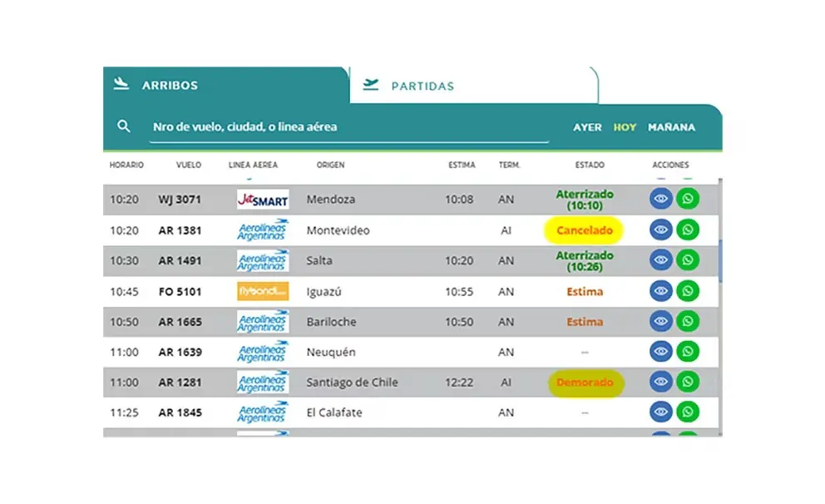Click WhatsApp icon for El Calafate flight
825x504 pixels.
click(687, 412)
